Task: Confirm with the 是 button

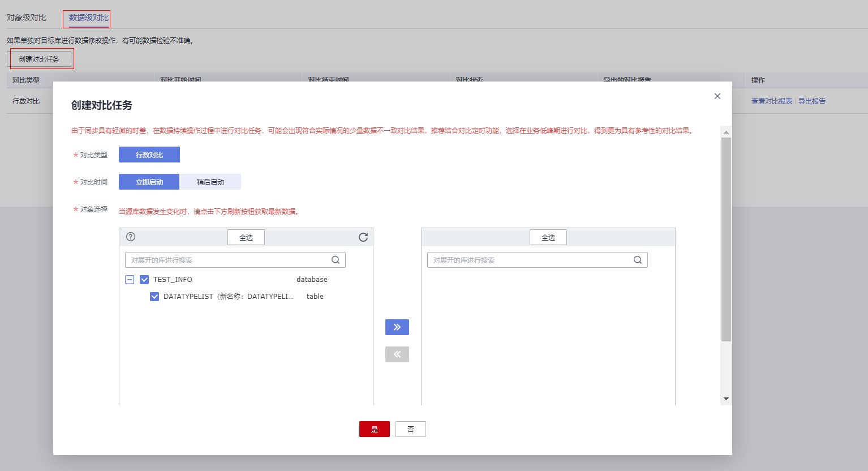Action: click(374, 429)
